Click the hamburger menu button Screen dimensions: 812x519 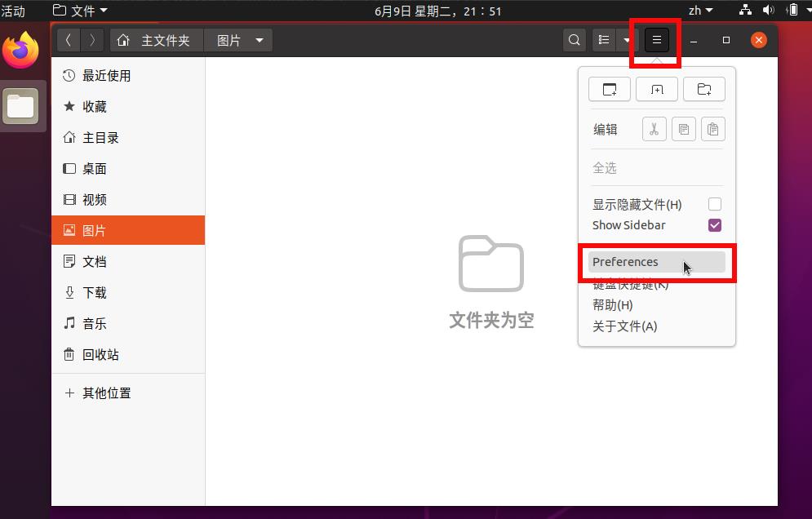[x=657, y=40]
